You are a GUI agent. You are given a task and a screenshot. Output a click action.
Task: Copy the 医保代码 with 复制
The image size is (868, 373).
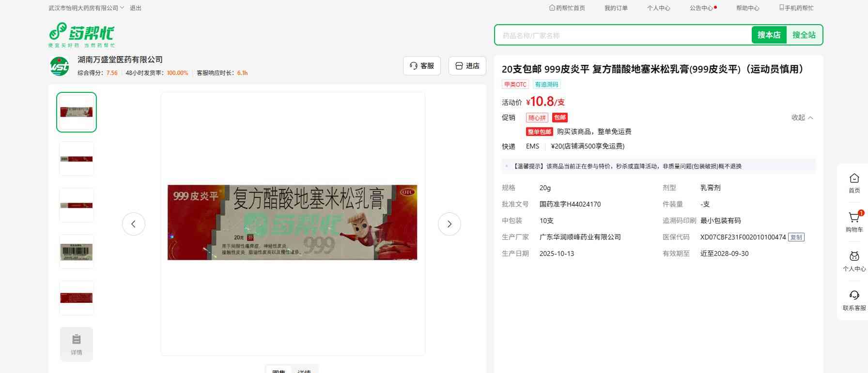[796, 237]
